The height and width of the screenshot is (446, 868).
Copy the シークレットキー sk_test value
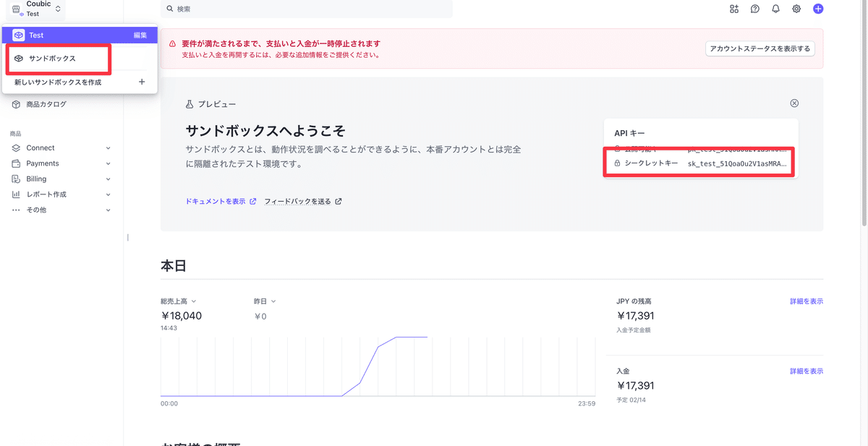[x=737, y=163]
